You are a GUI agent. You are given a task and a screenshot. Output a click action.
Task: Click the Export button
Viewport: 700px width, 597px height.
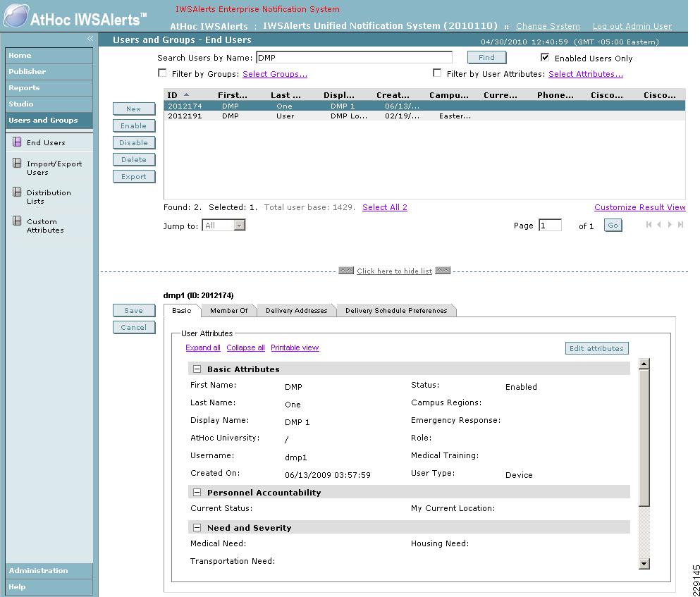tap(134, 177)
